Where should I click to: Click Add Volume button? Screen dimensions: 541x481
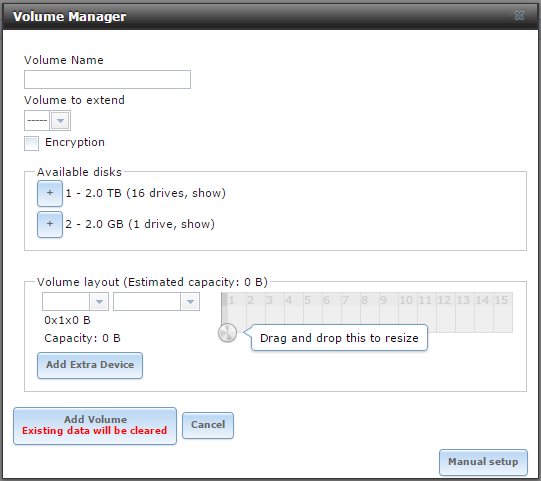tap(95, 426)
